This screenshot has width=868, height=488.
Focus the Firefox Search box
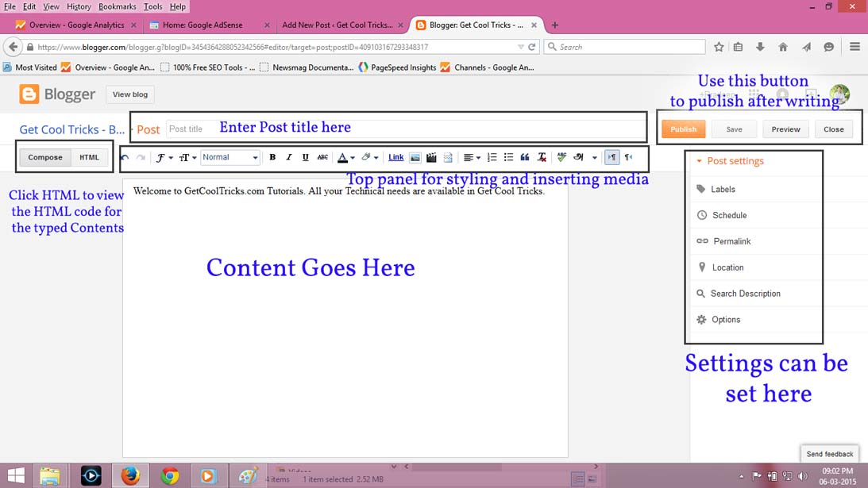pos(624,47)
